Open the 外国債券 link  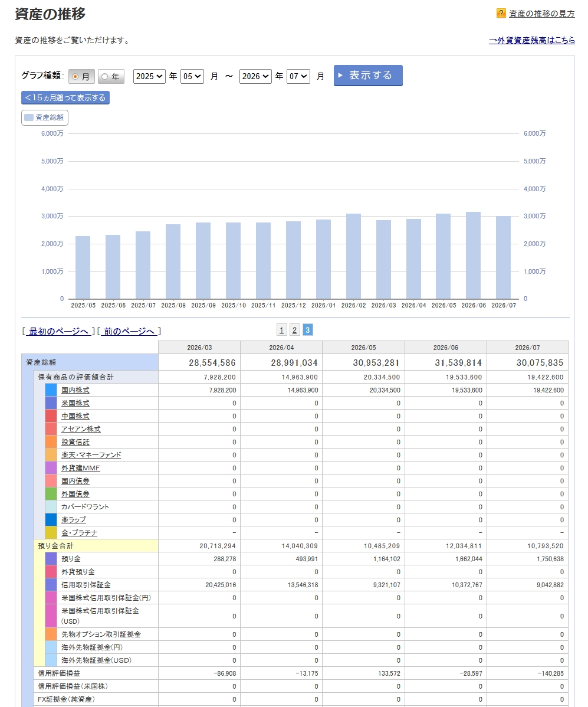[x=75, y=494]
